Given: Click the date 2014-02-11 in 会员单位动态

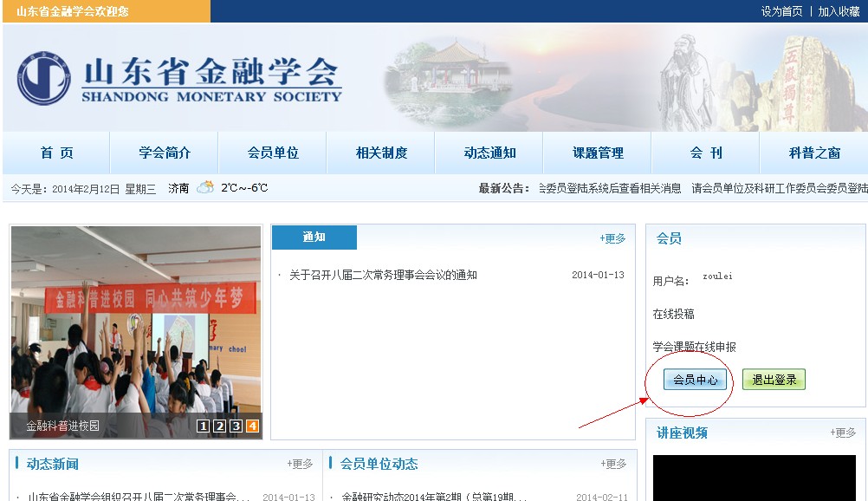Looking at the screenshot, I should (602, 497).
